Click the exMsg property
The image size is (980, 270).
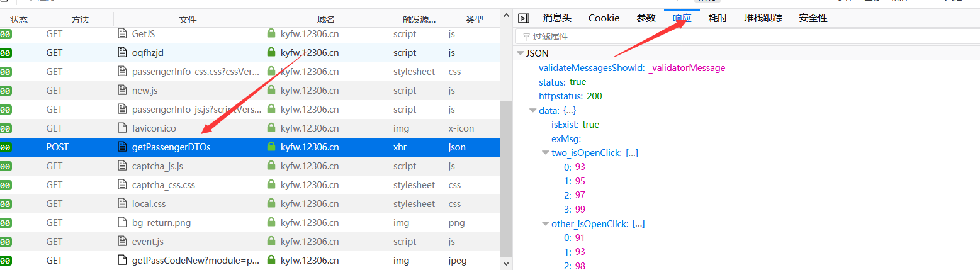click(566, 138)
